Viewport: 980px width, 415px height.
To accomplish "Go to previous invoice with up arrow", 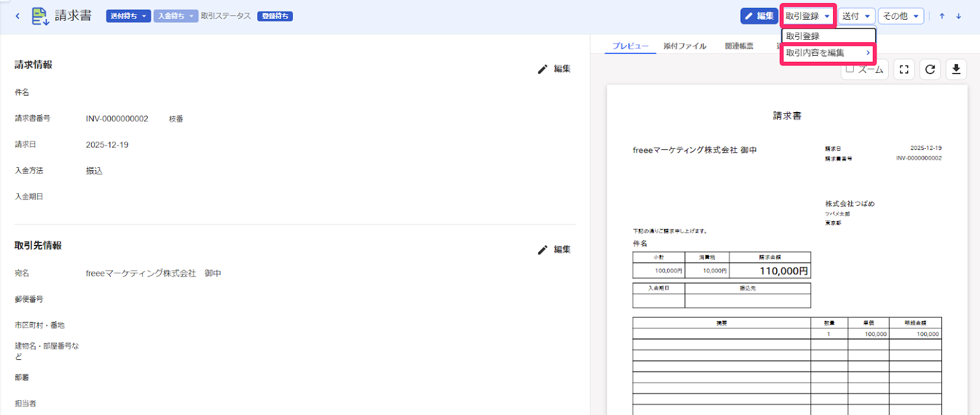I will pos(942,16).
